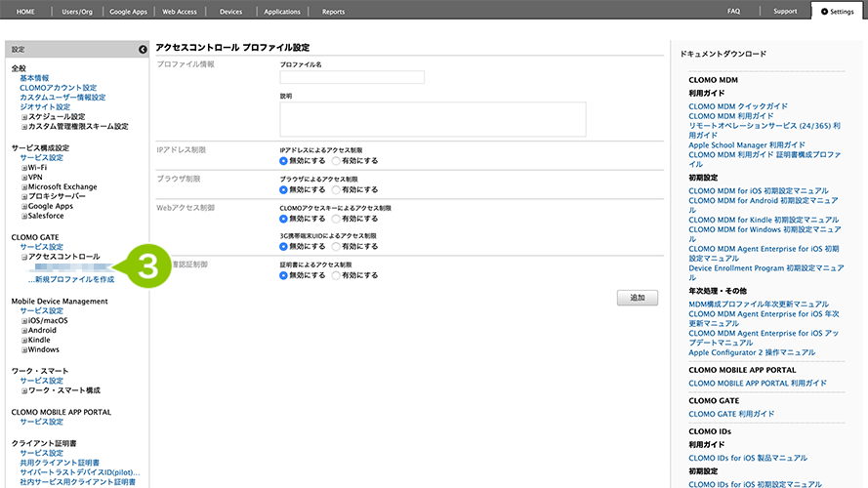Expand the Android tree node
This screenshot has width=868, height=488.
pos(24,330)
